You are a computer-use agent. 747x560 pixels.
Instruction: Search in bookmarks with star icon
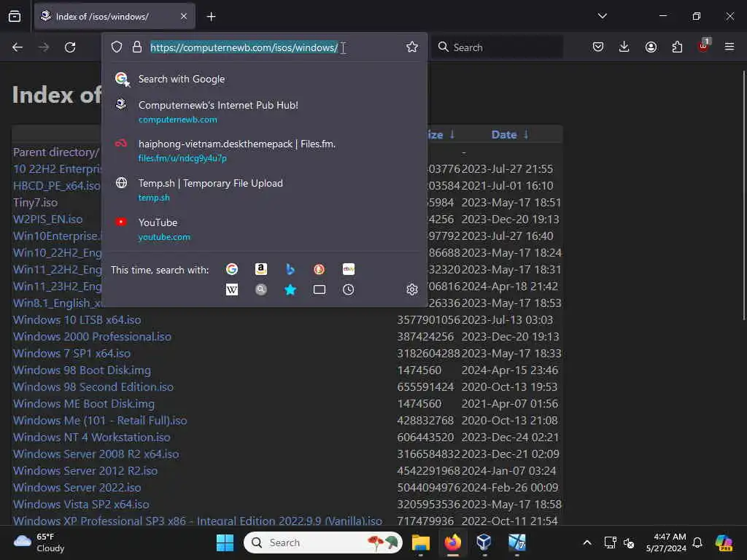pos(290,289)
